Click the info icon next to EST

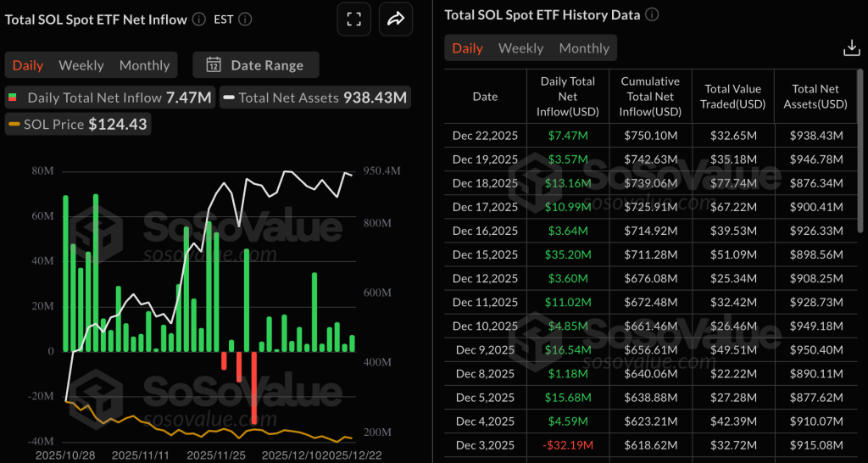(x=244, y=19)
